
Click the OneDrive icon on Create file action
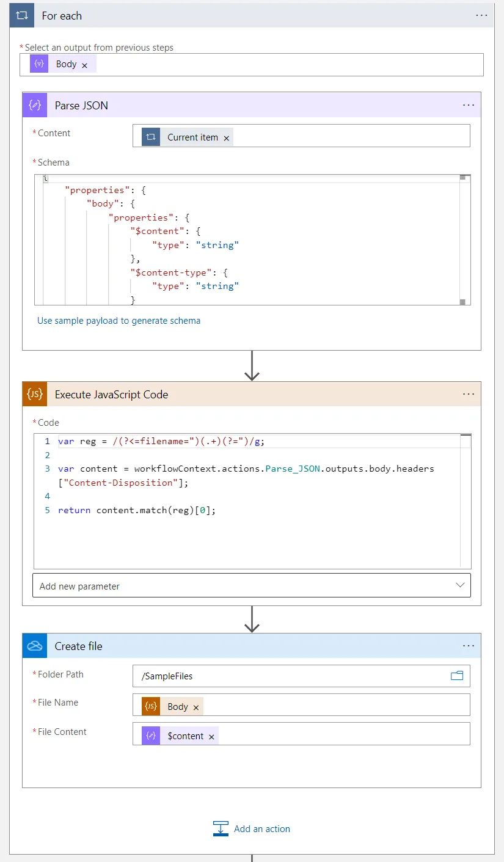[34, 646]
